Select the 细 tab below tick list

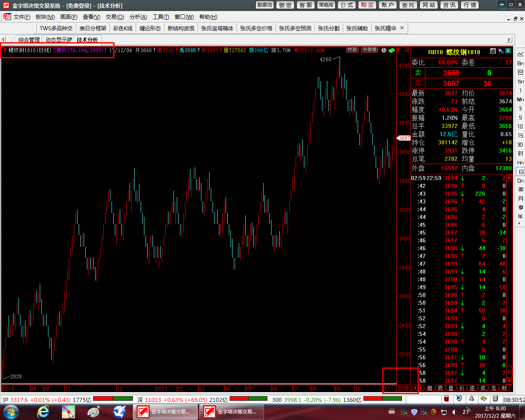tap(430, 388)
